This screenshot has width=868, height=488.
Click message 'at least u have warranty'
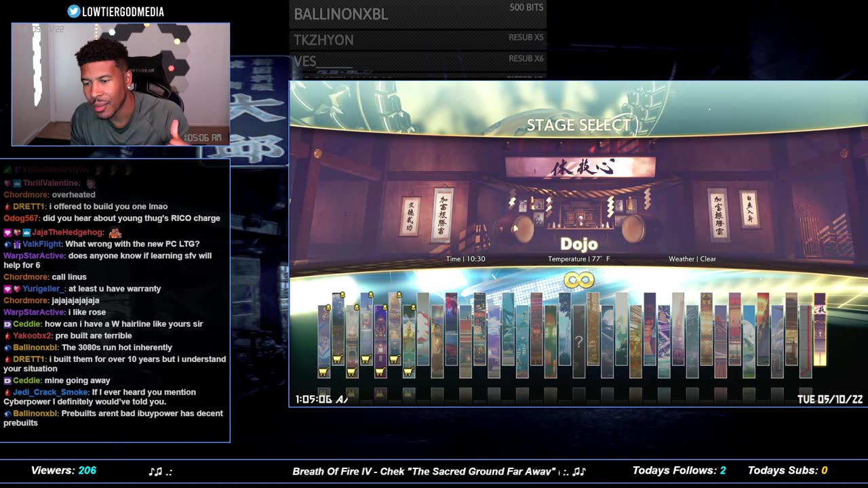point(115,289)
